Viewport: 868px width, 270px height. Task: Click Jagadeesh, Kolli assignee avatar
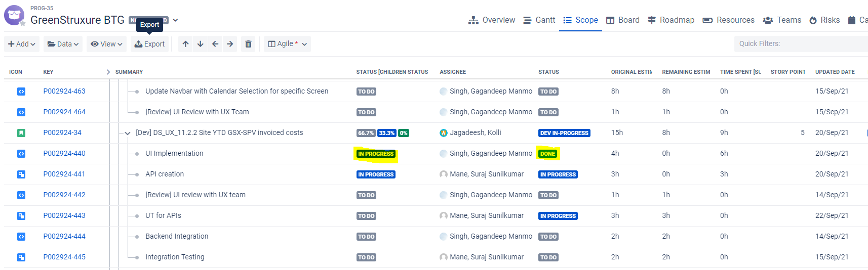click(x=444, y=133)
